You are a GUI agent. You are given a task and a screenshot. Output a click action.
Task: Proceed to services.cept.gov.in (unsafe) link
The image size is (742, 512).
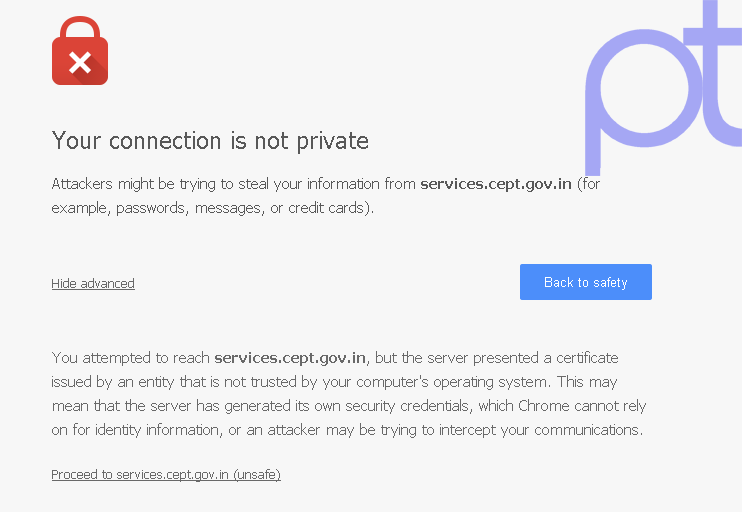166,475
